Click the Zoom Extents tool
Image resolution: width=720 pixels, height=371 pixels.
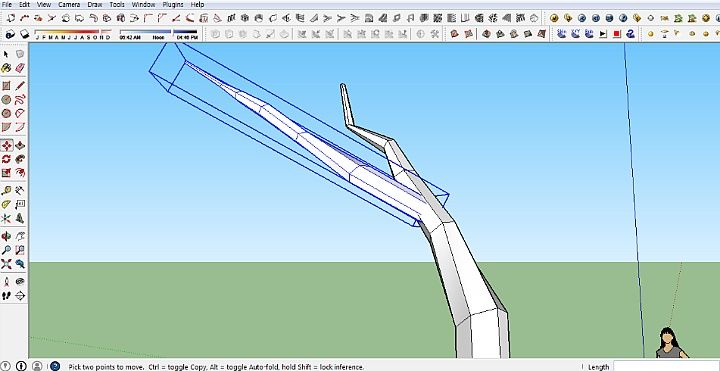click(6, 264)
